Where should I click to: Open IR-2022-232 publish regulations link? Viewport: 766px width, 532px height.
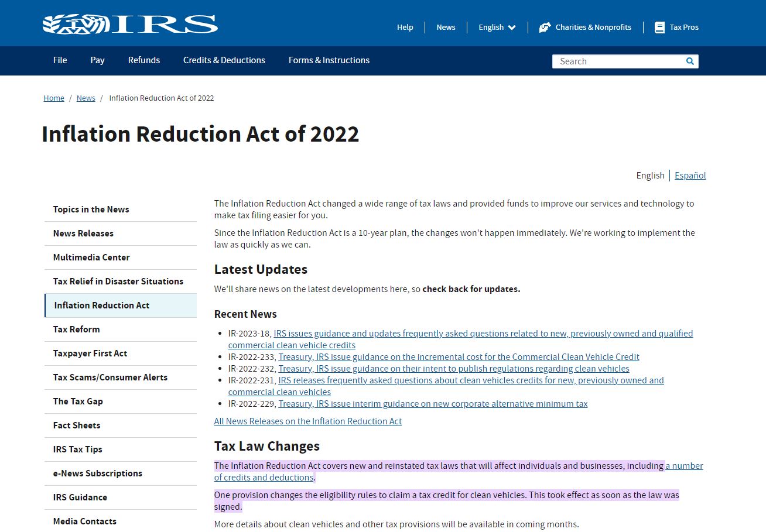point(454,369)
